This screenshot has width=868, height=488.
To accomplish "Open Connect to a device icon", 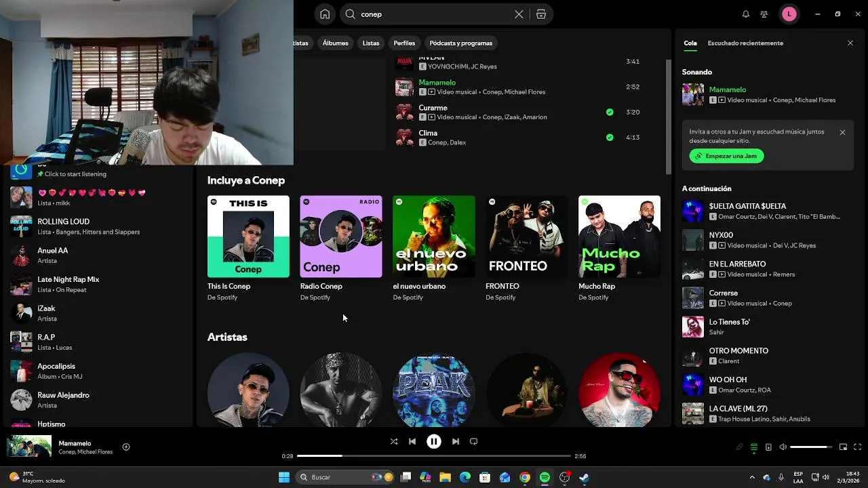I will click(x=768, y=447).
